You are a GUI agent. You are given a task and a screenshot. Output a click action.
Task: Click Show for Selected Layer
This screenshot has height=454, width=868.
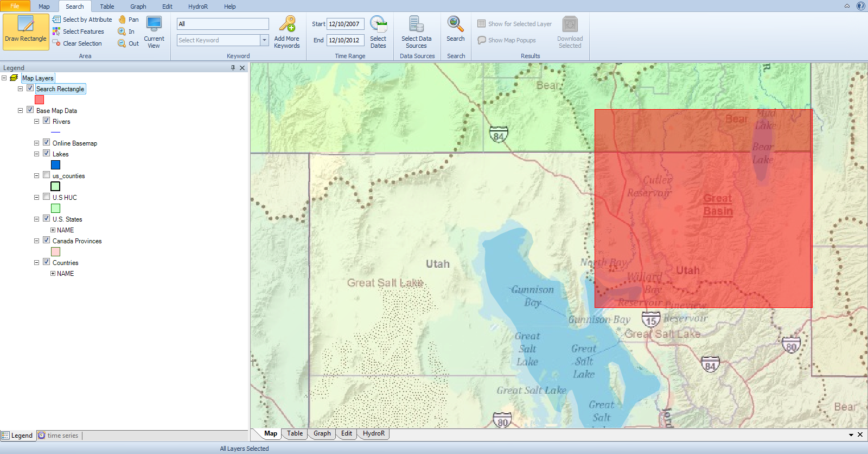point(515,24)
